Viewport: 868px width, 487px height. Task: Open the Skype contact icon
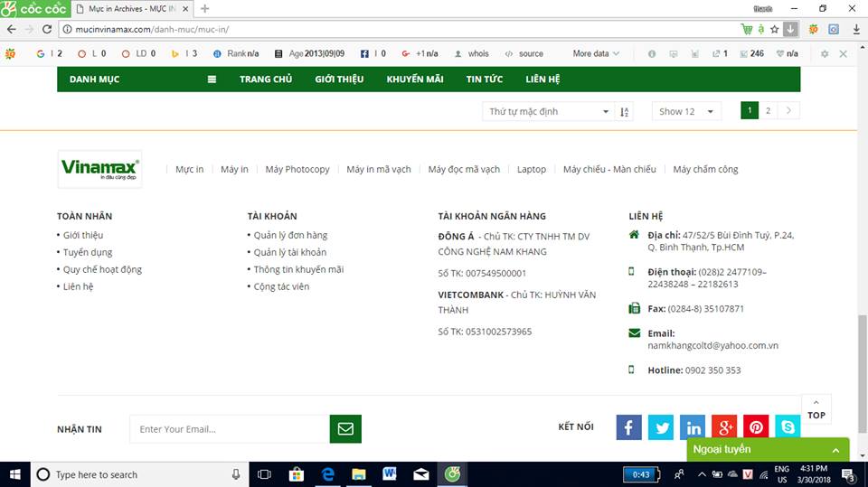coord(788,427)
